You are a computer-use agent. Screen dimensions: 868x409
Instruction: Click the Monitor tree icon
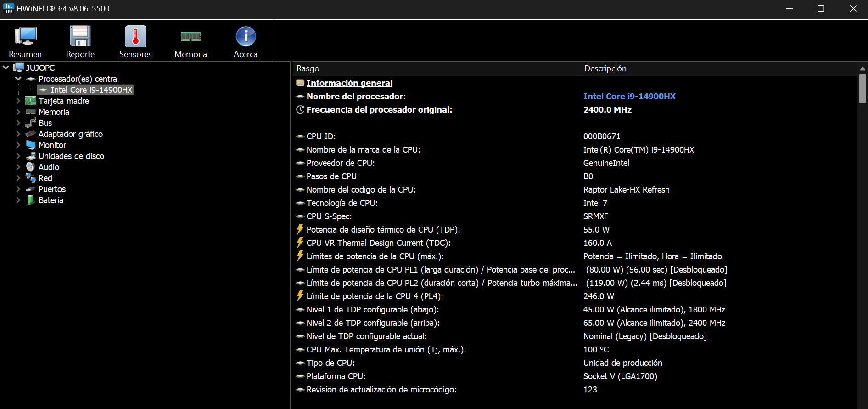tap(31, 145)
